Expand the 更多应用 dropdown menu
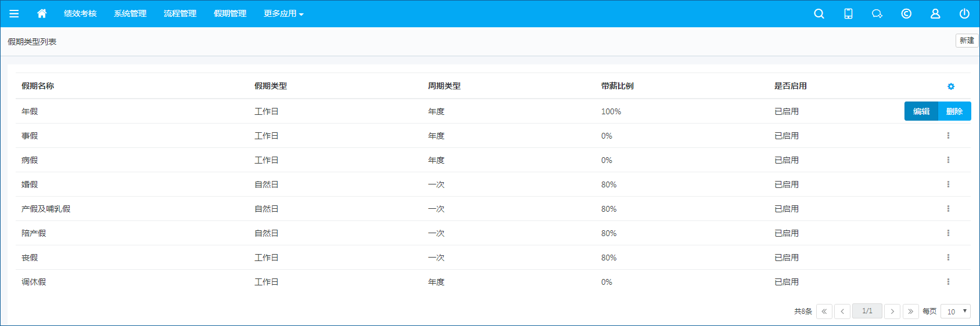This screenshot has width=980, height=326. [x=283, y=14]
